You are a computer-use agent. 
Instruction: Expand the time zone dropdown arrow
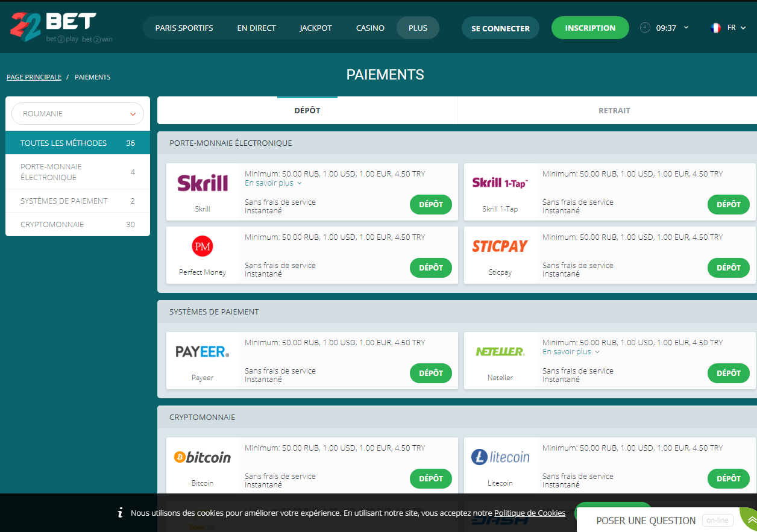click(x=686, y=27)
